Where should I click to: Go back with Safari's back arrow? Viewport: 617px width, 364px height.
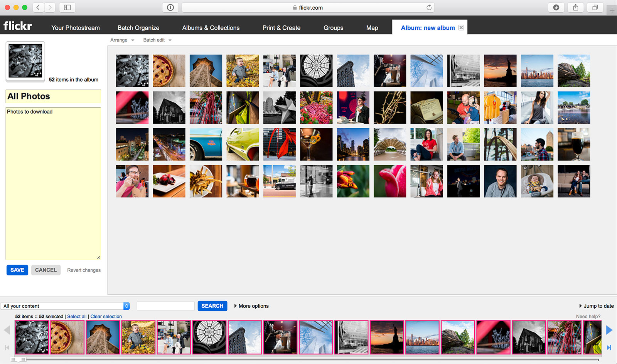(38, 7)
